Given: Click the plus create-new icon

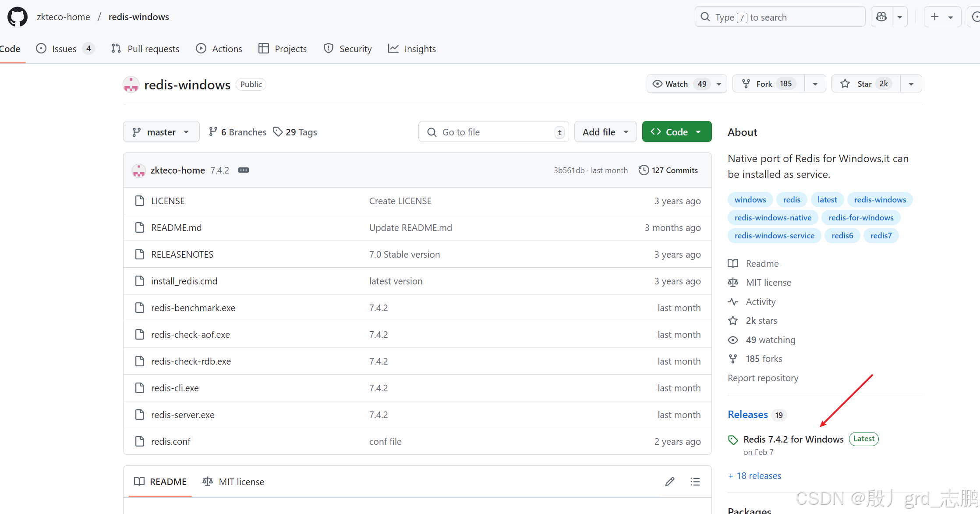Looking at the screenshot, I should coord(935,17).
